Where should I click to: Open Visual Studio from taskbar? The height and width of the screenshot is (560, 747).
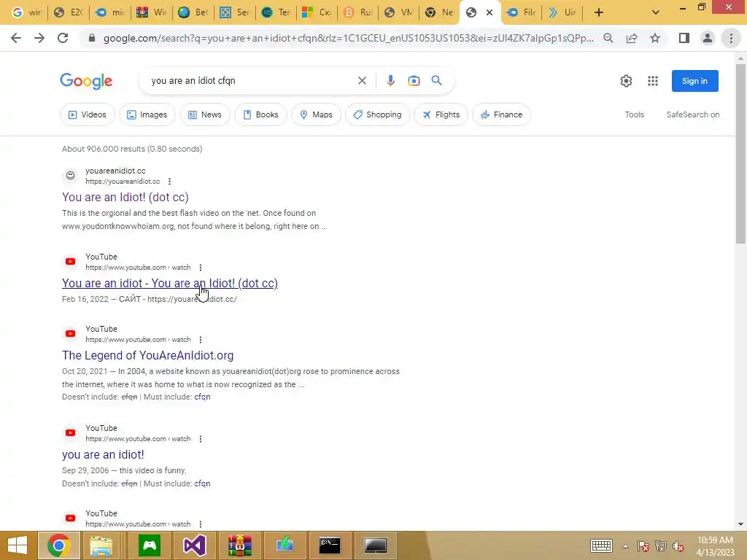[x=194, y=545]
